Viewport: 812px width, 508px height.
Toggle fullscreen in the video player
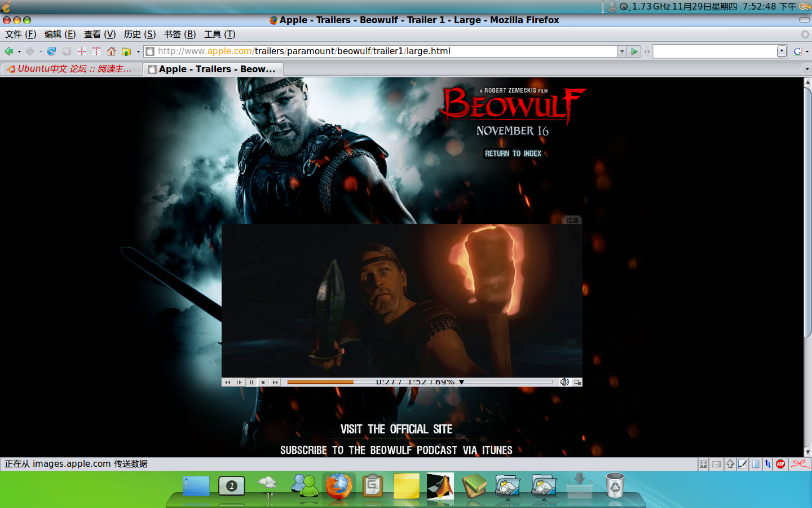577,382
